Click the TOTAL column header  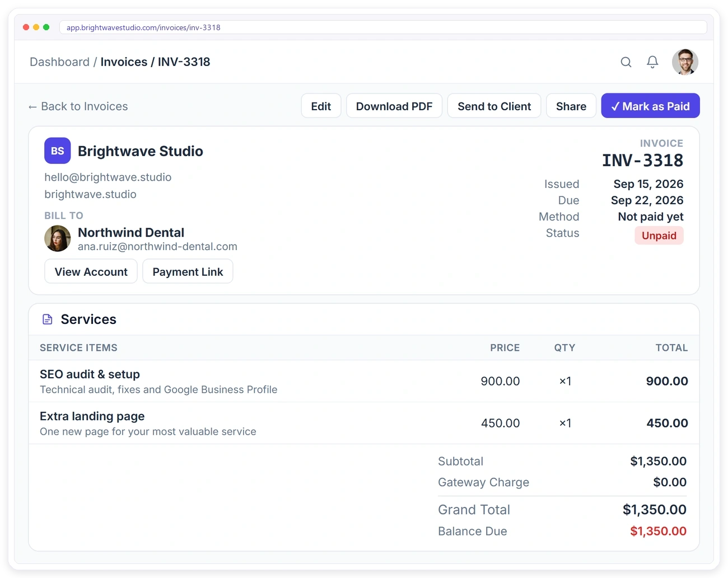(672, 347)
